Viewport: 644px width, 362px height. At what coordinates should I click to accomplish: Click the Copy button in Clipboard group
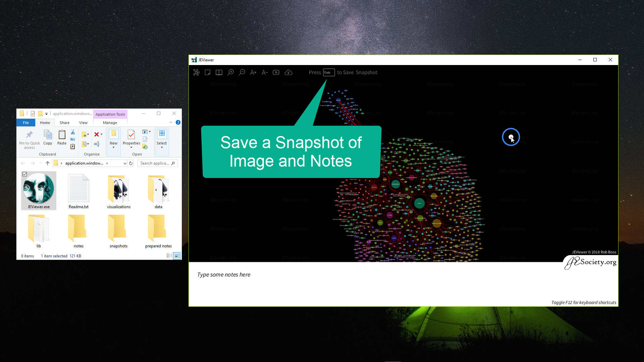(x=48, y=137)
